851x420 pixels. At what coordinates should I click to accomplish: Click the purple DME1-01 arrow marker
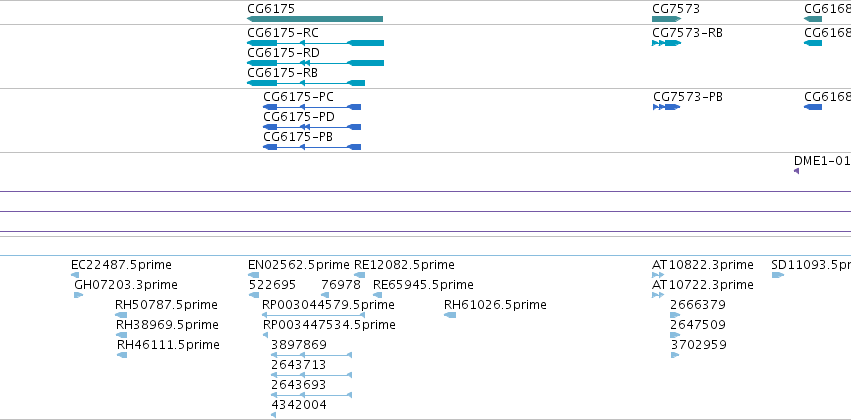coord(796,171)
